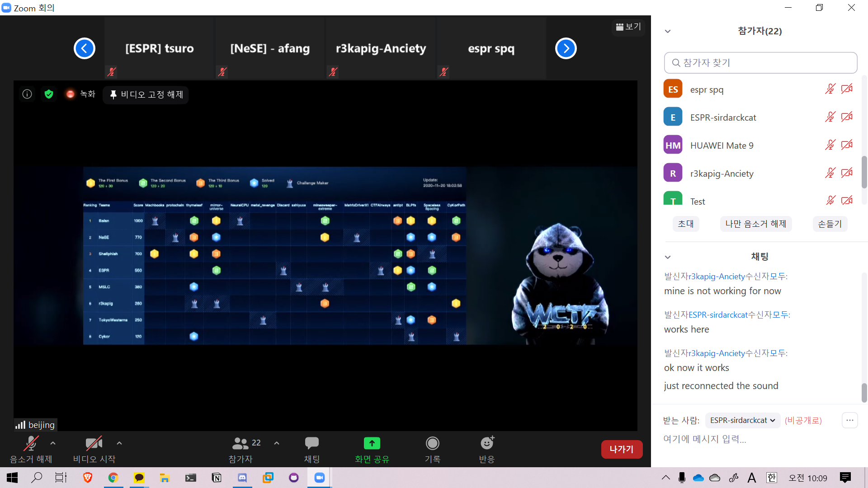
Task: Open recipient dropdown ESPR-sirdarckcat
Action: tap(742, 420)
